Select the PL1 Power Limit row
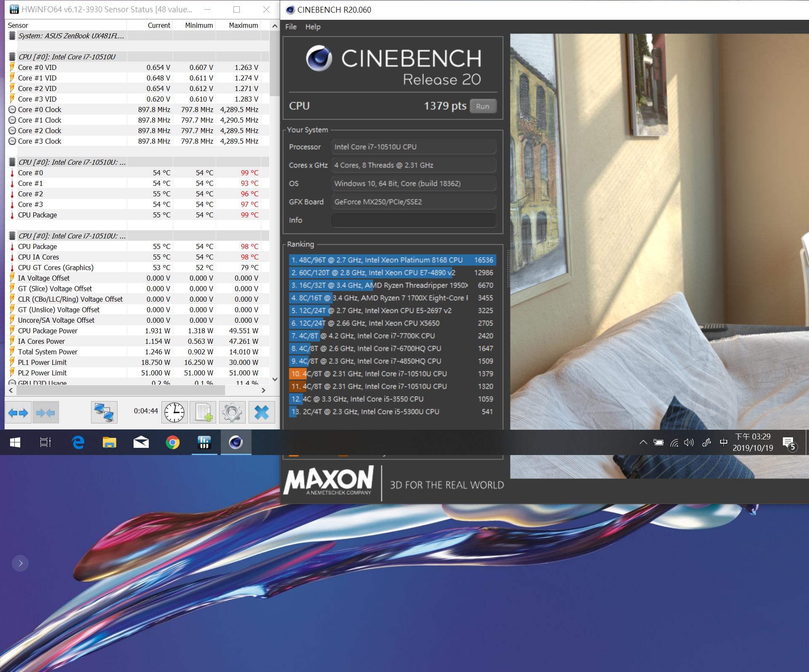 (138, 362)
